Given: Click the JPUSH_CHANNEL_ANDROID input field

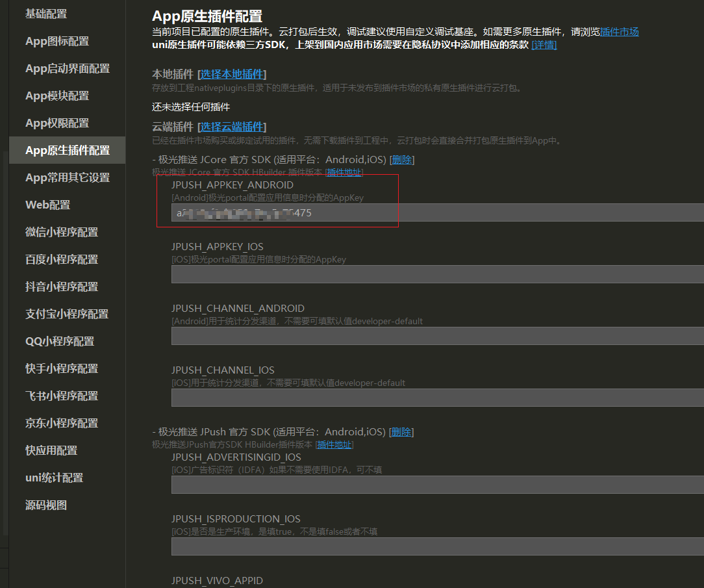Looking at the screenshot, I should 437,336.
